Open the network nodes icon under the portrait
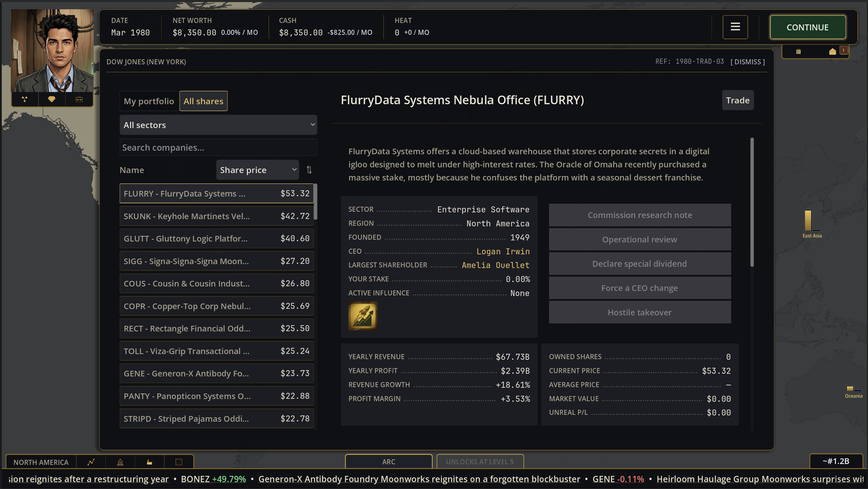Screen dimensions: 868x489 [24, 99]
